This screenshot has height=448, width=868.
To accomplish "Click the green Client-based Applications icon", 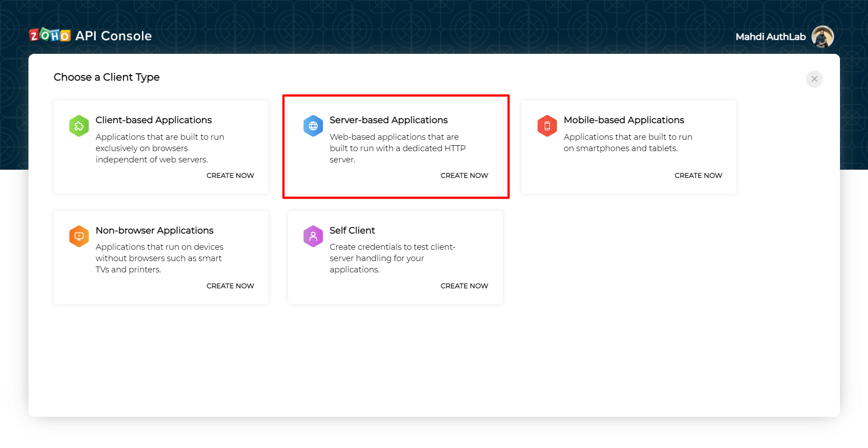I will point(79,126).
